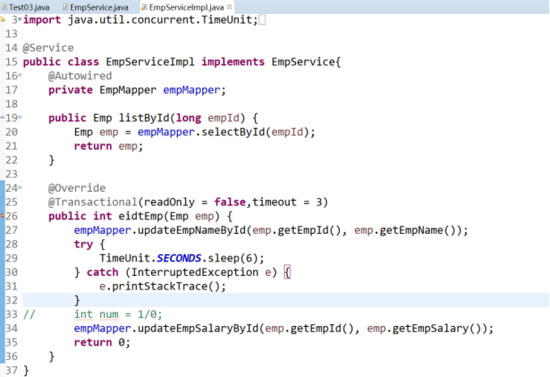Image resolution: width=550 pixels, height=377 pixels.
Task: Click the implements marker triangle beside line 19
Action: [x=2, y=117]
